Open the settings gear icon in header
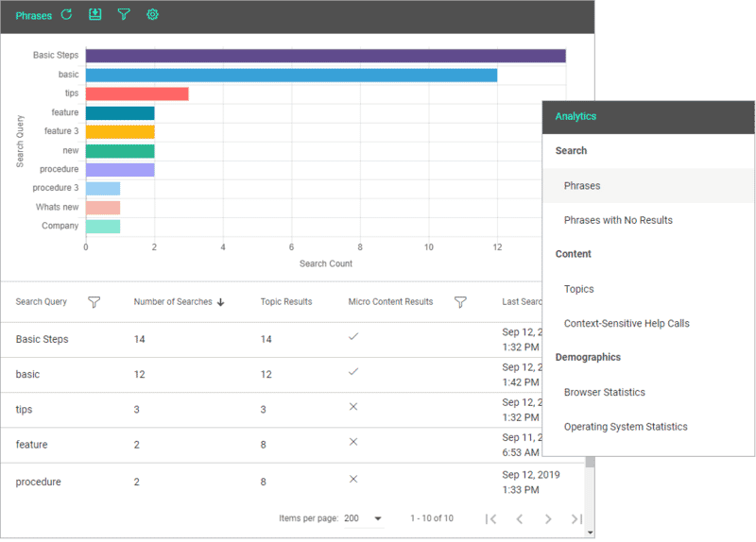Screen dimensions: 756x542 152,14
